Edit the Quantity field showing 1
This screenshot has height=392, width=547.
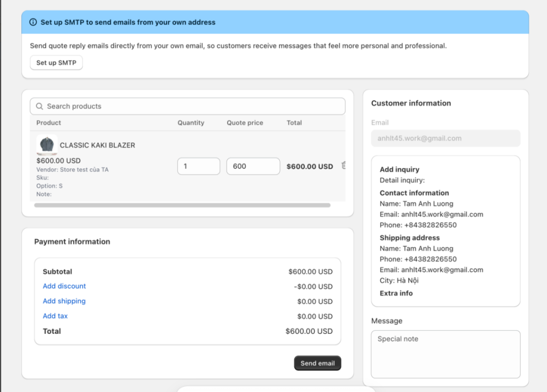click(199, 166)
